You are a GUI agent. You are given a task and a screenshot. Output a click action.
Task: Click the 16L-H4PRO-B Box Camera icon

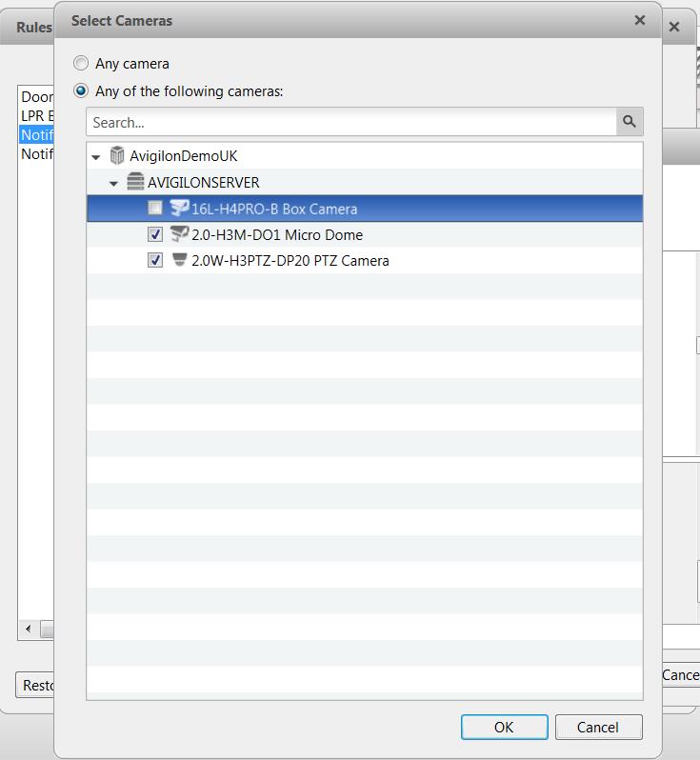[x=179, y=209]
